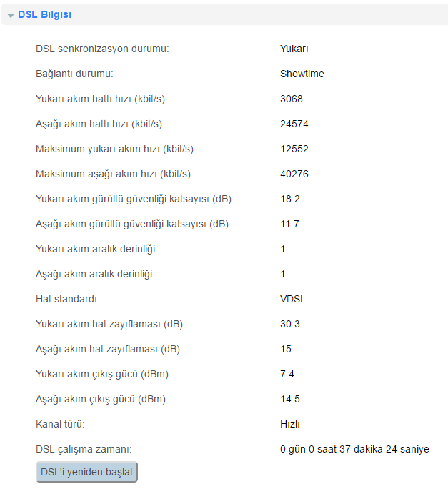Click the maximum downstream rate value 40276
Screen dimensions: 448x494
tap(294, 174)
